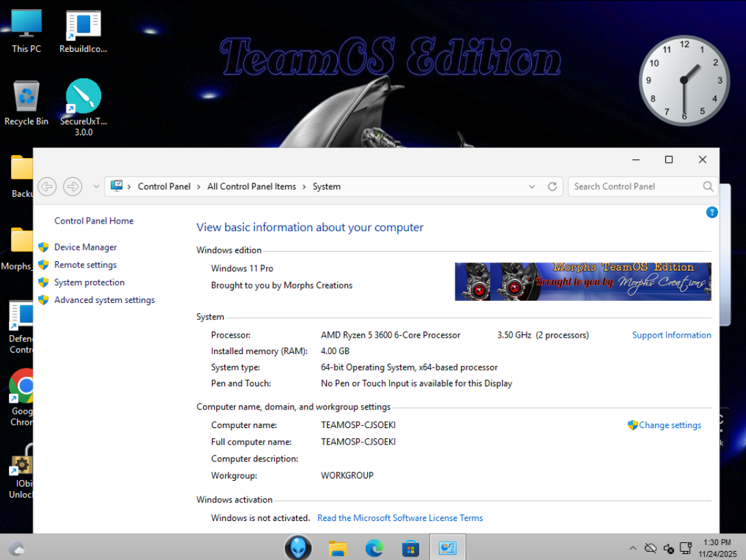Click the back arrow navigation button

click(46, 187)
